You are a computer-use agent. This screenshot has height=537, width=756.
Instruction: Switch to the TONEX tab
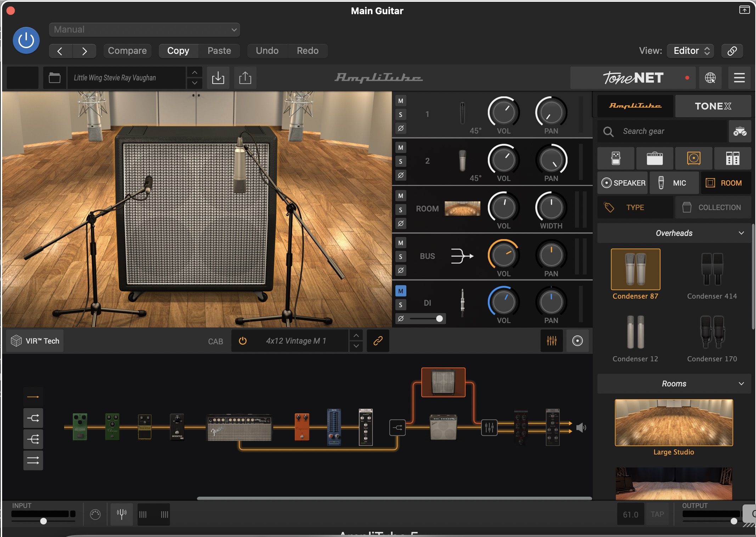(713, 106)
